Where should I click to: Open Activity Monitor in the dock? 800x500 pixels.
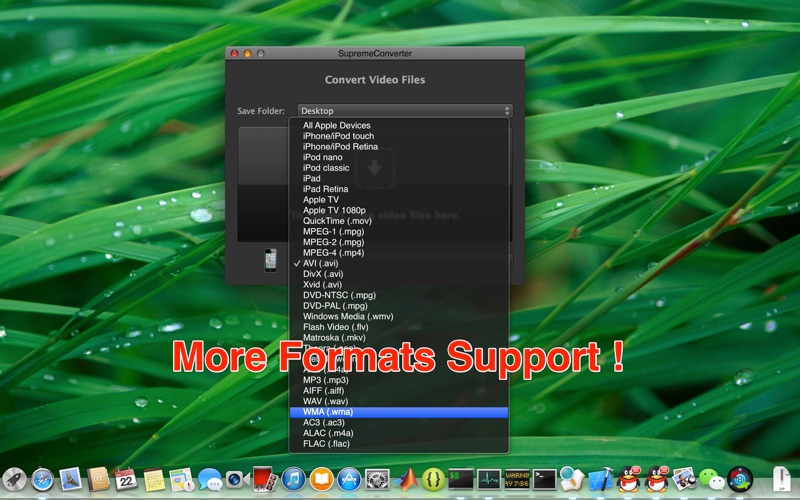coord(489,480)
